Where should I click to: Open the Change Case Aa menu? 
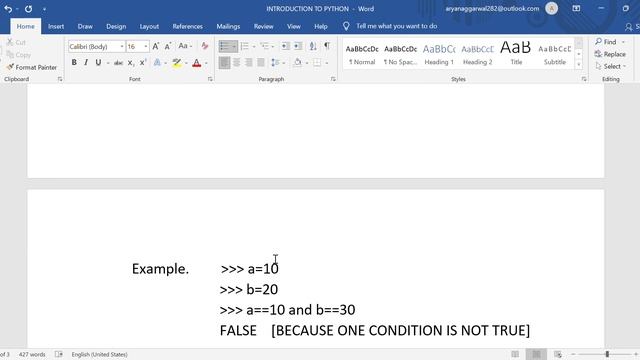185,46
